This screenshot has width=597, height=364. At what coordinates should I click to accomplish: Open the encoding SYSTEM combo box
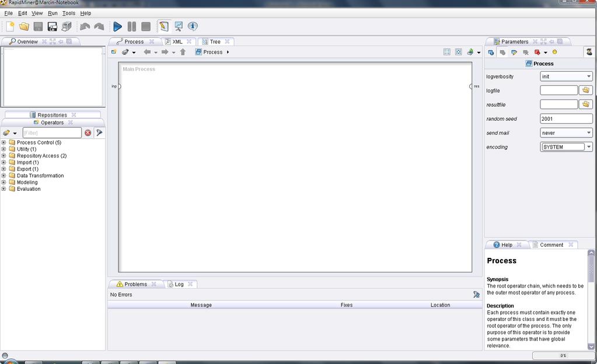click(x=566, y=147)
